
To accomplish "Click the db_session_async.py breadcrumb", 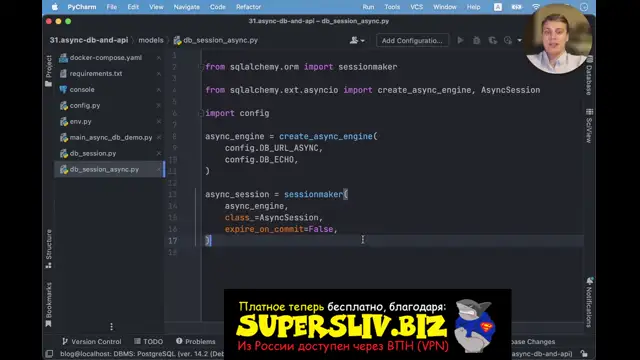I will (x=216, y=40).
